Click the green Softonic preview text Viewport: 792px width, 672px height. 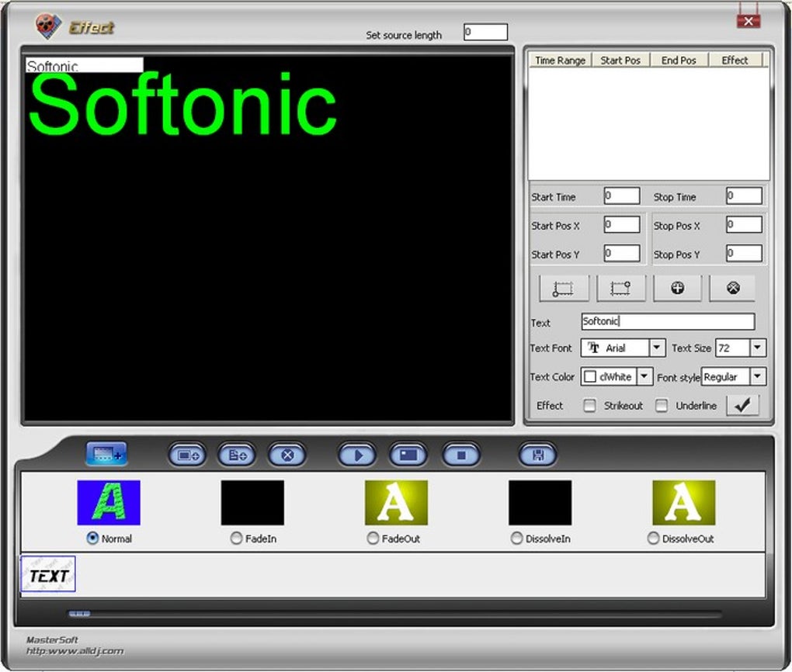[x=182, y=105]
